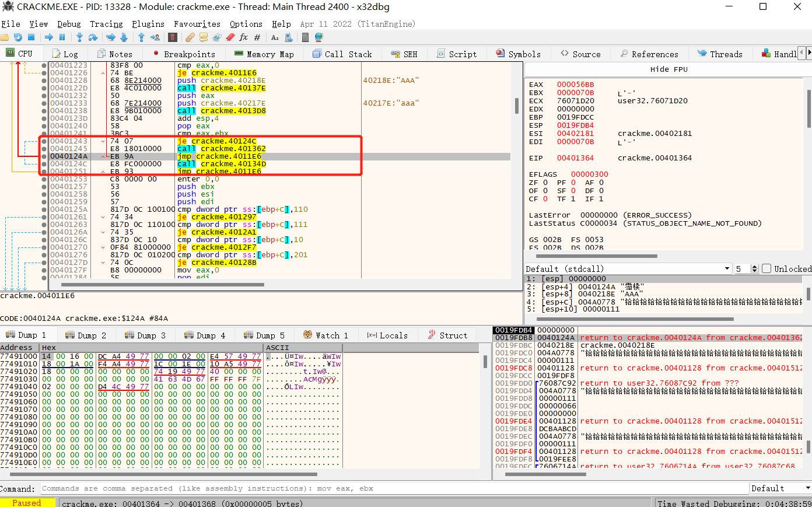This screenshot has width=812, height=507.
Task: Click the Run arrow icon
Action: (x=49, y=37)
